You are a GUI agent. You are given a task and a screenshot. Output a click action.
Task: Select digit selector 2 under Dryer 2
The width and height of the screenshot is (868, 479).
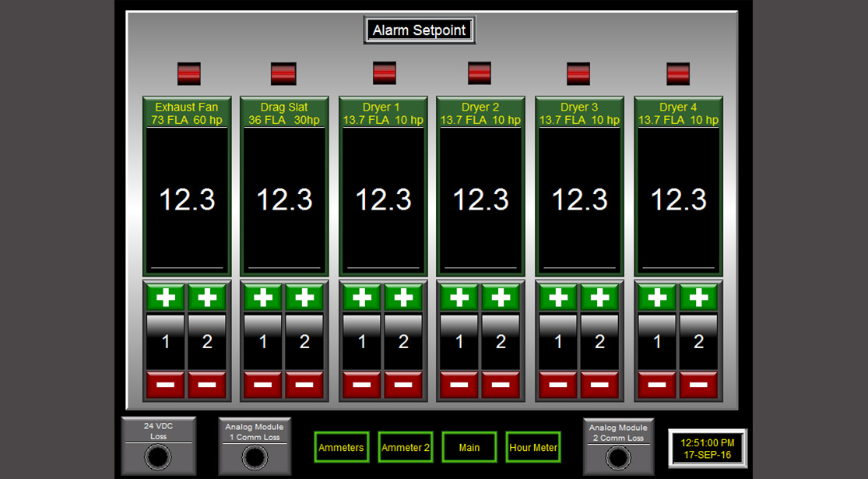tap(501, 342)
